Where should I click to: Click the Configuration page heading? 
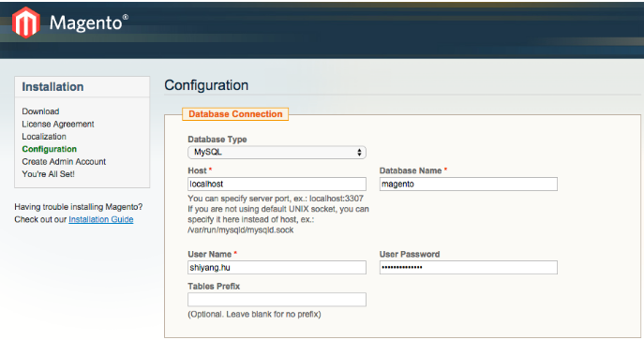[206, 85]
